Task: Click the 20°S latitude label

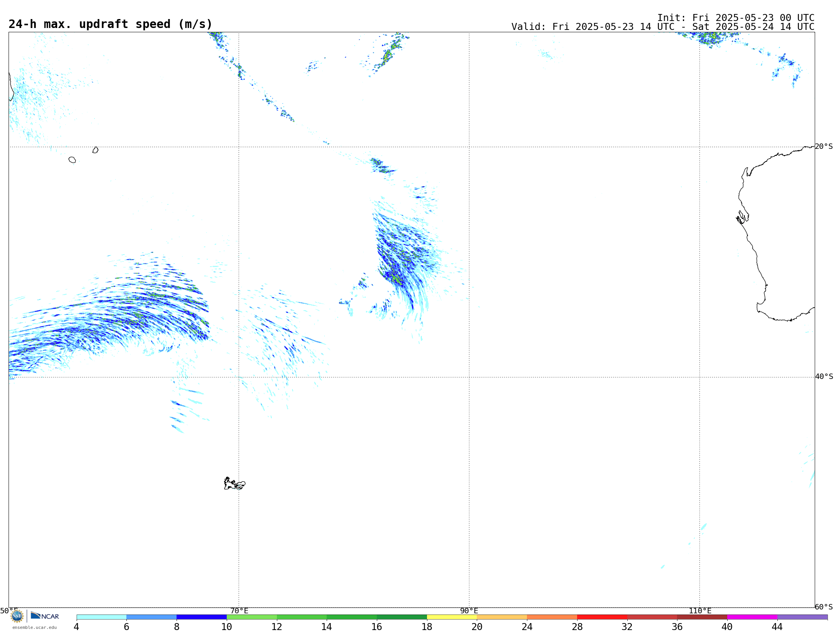Action: click(824, 147)
